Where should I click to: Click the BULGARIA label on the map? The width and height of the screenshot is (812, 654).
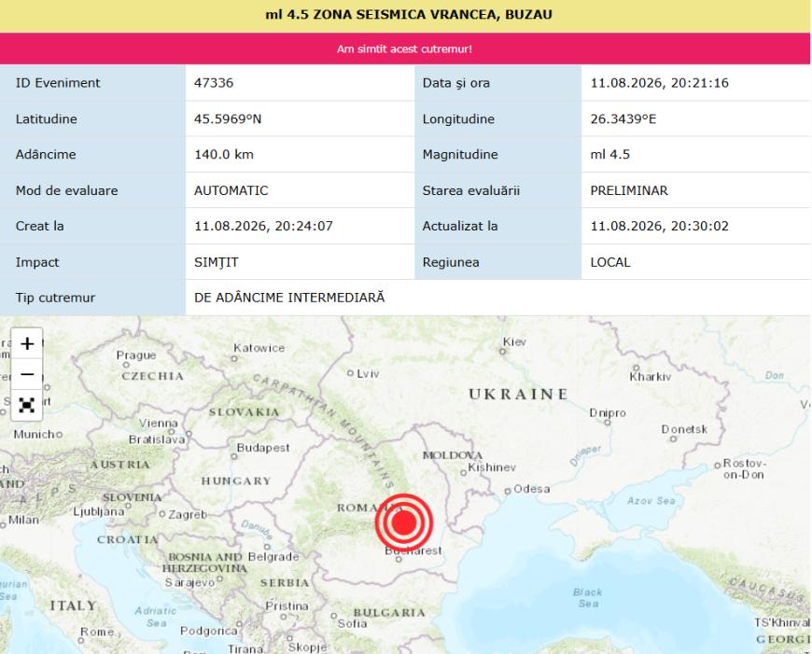tap(389, 613)
